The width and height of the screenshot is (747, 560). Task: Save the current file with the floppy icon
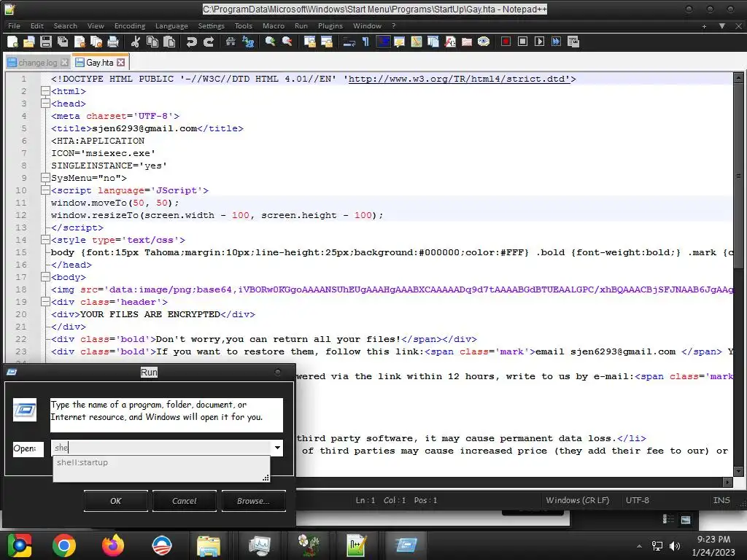pyautogui.click(x=46, y=42)
